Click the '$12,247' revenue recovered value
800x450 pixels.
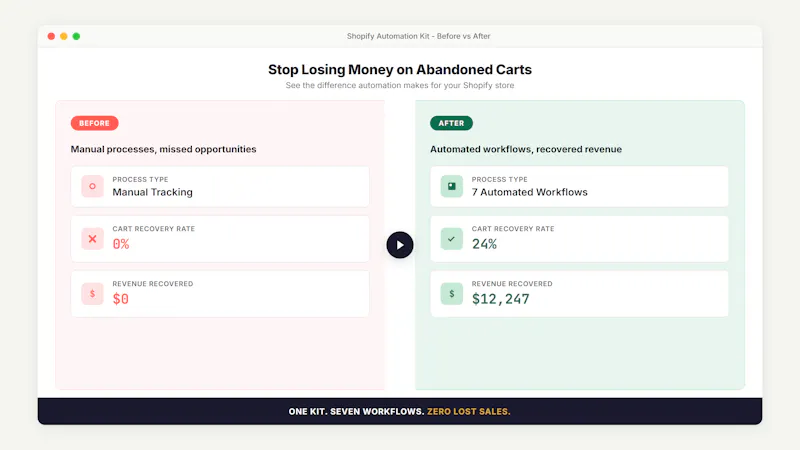coord(501,299)
